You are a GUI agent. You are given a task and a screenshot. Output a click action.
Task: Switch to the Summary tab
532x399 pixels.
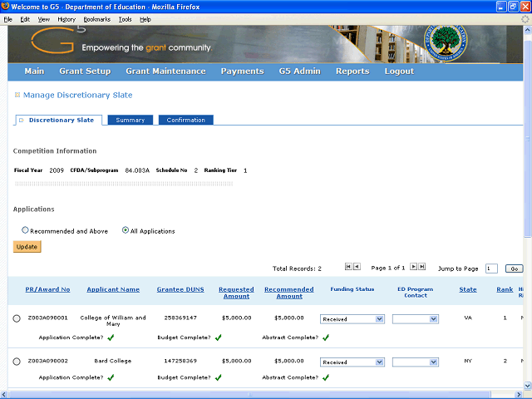point(130,120)
